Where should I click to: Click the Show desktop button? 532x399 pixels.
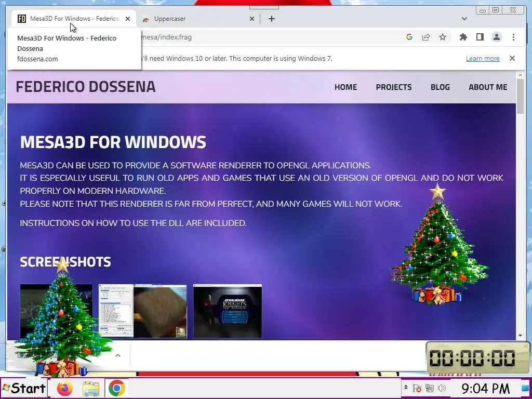coord(525,388)
